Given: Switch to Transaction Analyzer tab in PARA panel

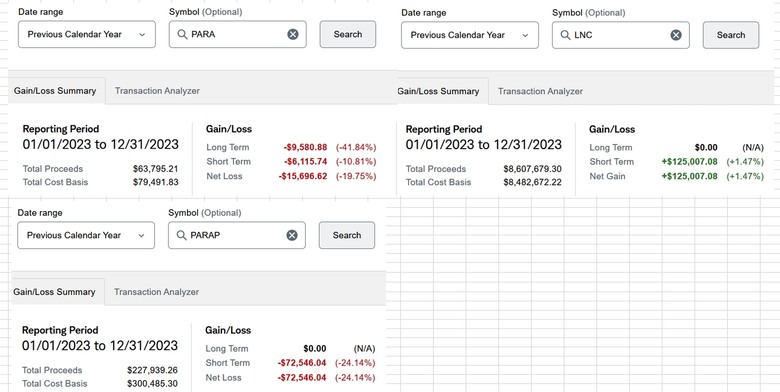Looking at the screenshot, I should [157, 91].
